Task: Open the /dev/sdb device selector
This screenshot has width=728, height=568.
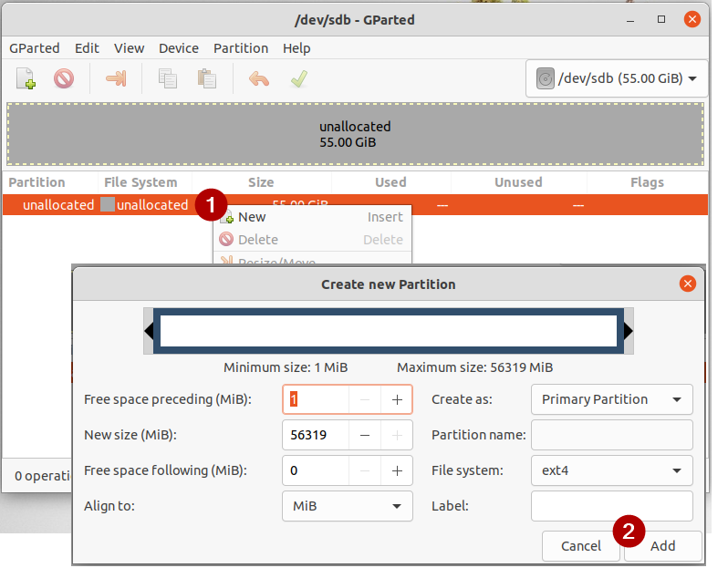Action: pyautogui.click(x=617, y=78)
